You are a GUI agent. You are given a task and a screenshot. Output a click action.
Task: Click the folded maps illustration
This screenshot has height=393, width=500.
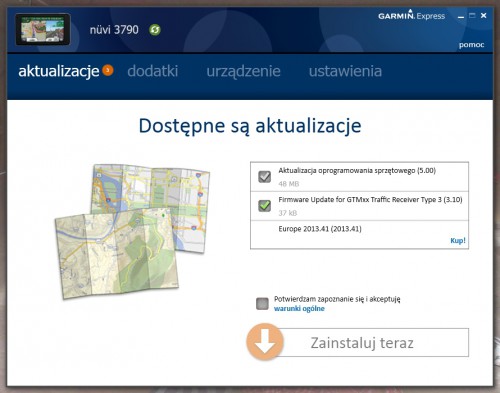click(132, 231)
